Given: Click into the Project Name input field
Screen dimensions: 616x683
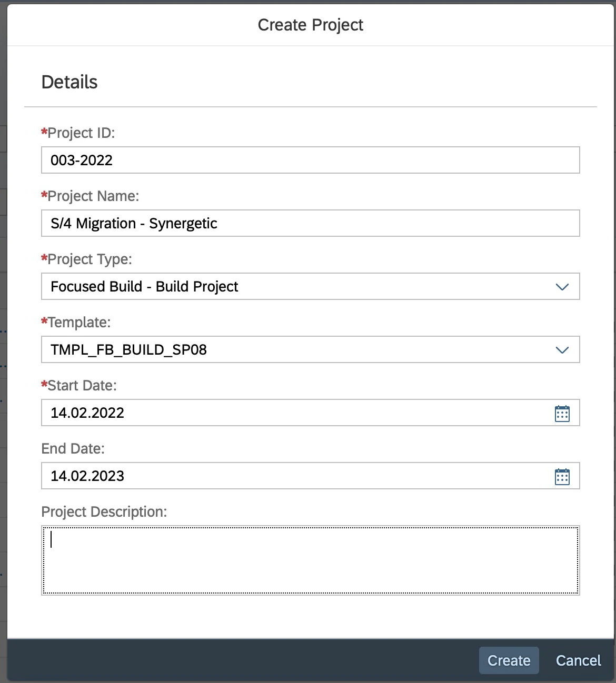Looking at the screenshot, I should 310,224.
